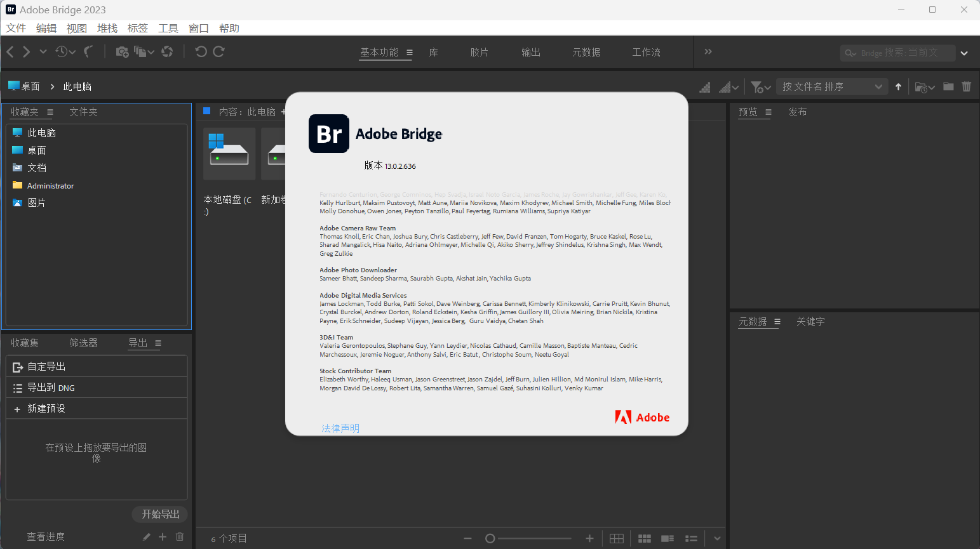Screen dimensions: 980x549
Task: Click the Bridge search input field
Action: click(x=898, y=53)
